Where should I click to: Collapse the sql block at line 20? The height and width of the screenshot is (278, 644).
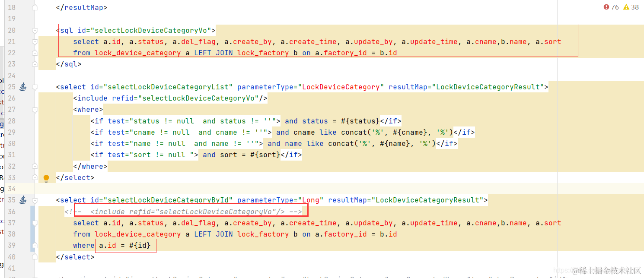35,31
